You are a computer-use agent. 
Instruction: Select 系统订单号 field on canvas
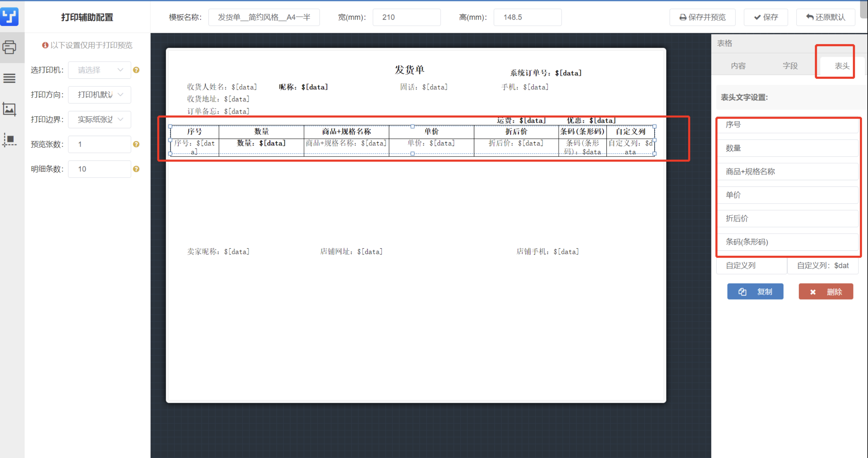point(546,73)
